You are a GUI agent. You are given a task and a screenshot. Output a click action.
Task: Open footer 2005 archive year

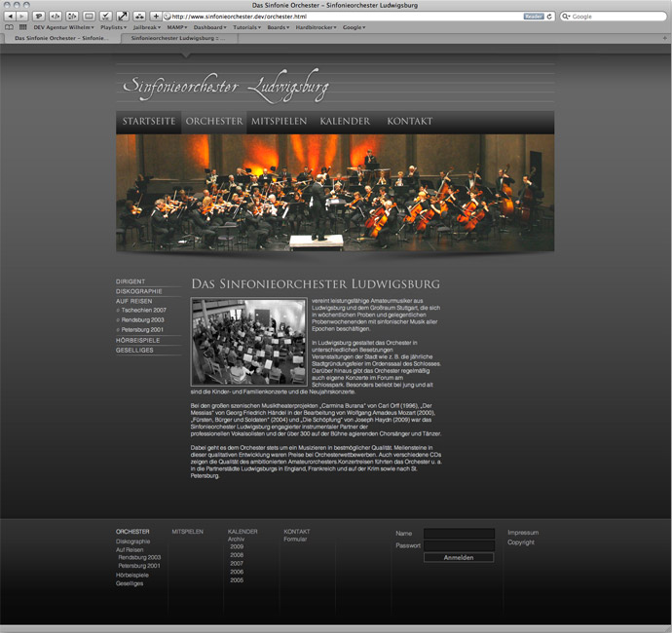[237, 580]
